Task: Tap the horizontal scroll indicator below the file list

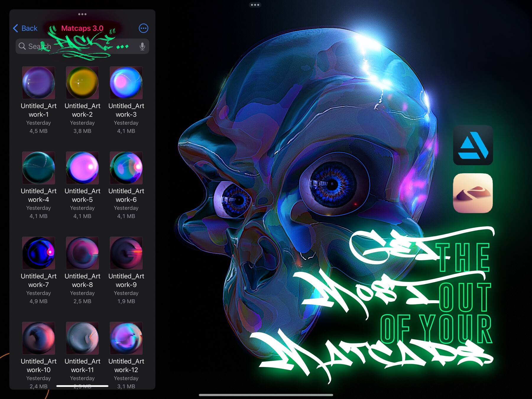Action: (x=82, y=386)
